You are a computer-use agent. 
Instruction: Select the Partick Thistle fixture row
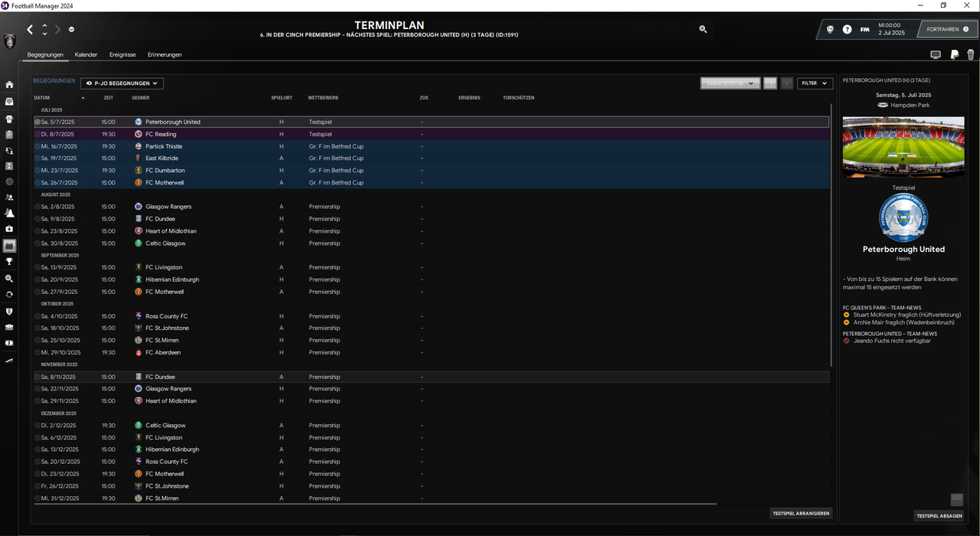(x=431, y=146)
